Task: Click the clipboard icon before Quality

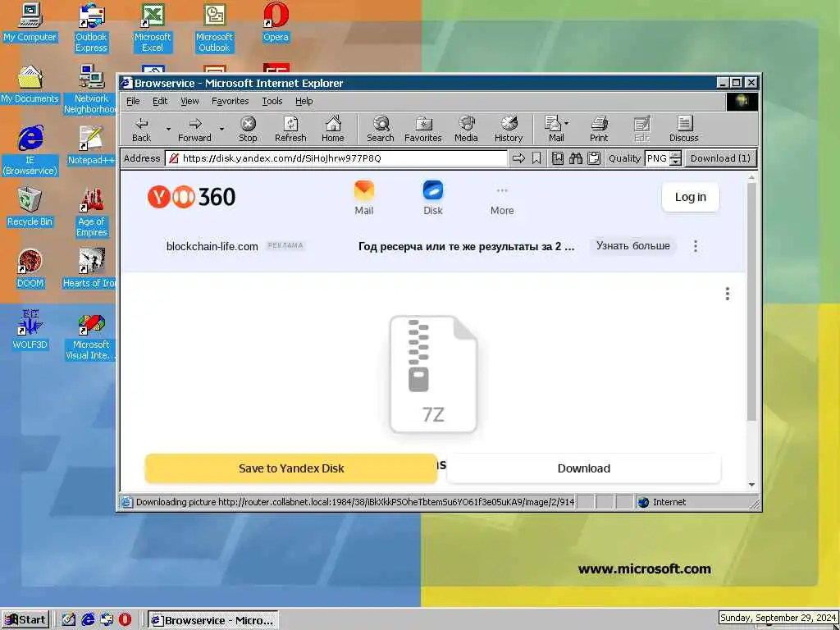Action: coord(594,158)
